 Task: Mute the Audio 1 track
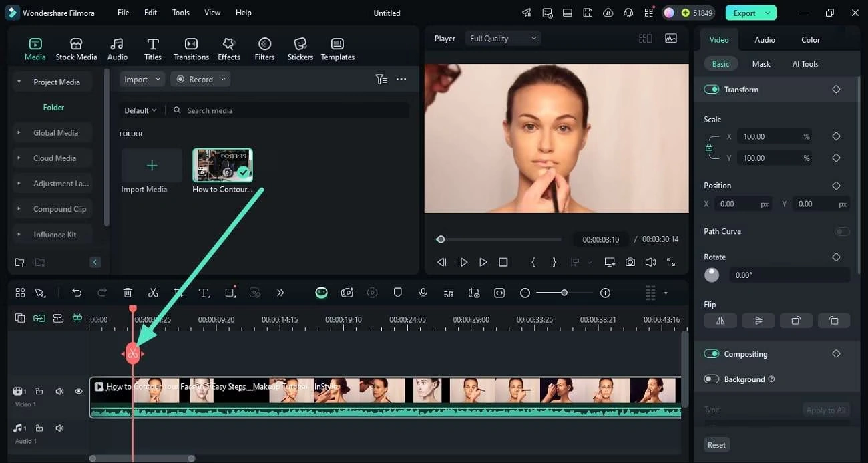point(59,428)
